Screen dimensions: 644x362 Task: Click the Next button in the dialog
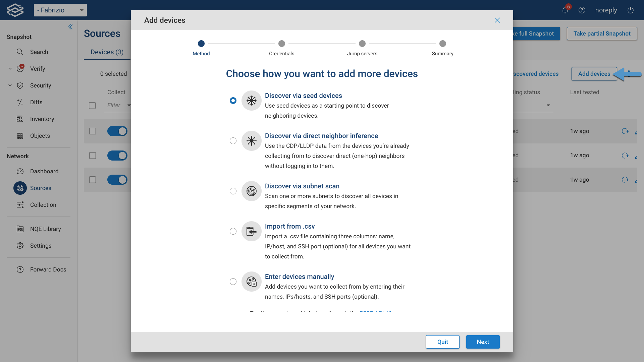pyautogui.click(x=483, y=342)
